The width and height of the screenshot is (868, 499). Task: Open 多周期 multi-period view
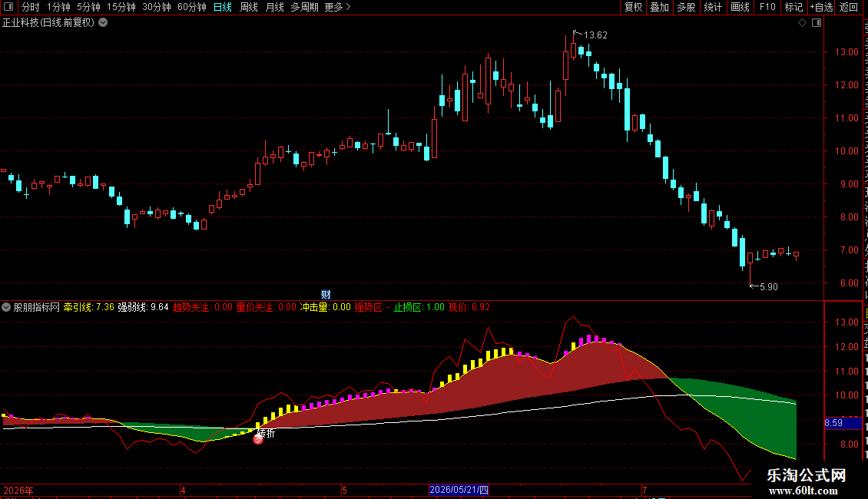[x=304, y=7]
